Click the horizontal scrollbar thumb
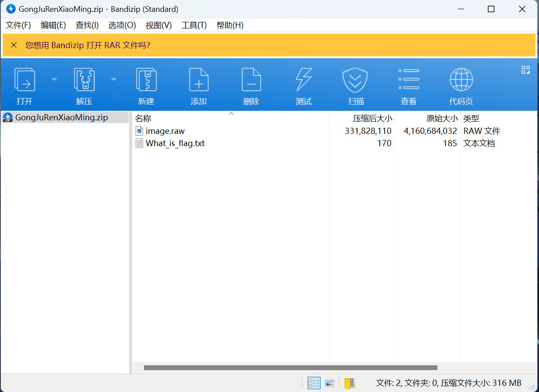Image resolution: width=539 pixels, height=392 pixels. click(290, 368)
